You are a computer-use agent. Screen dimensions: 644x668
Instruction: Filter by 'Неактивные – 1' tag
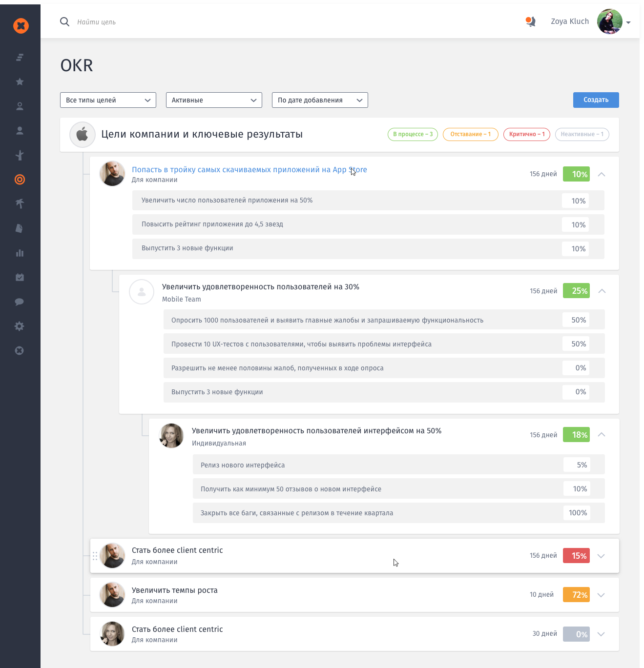coord(582,134)
